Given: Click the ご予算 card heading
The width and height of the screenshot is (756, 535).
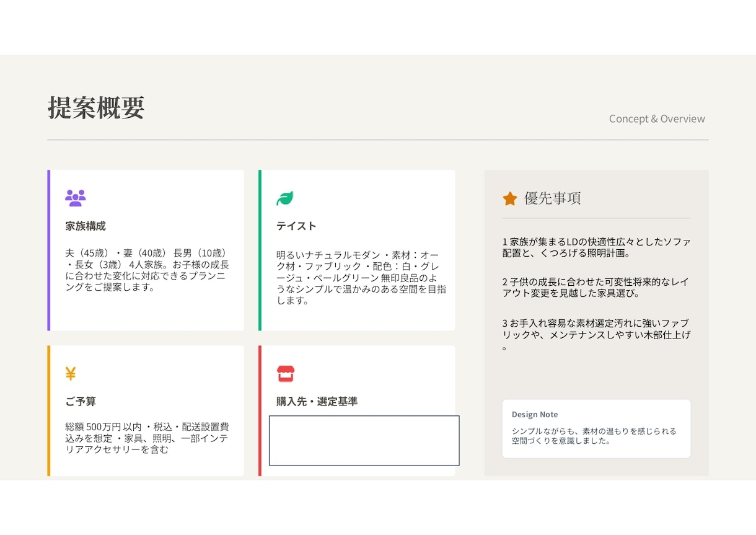Looking at the screenshot, I should pyautogui.click(x=81, y=402).
